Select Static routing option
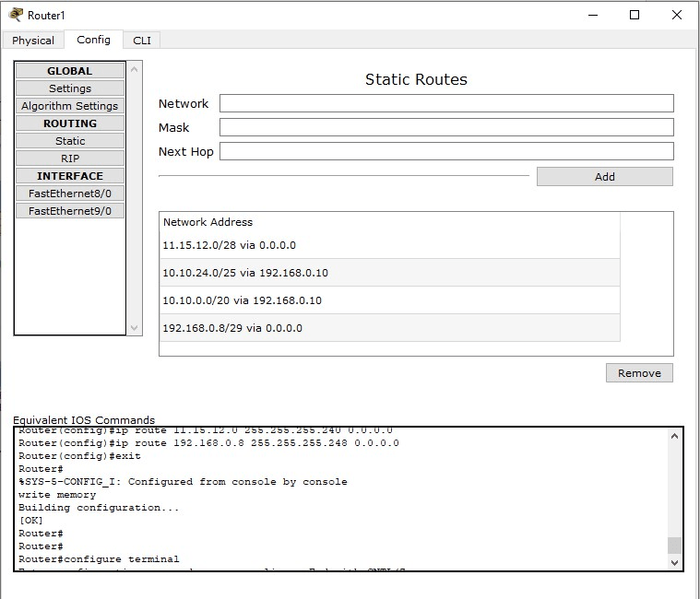The width and height of the screenshot is (700, 599). (70, 141)
